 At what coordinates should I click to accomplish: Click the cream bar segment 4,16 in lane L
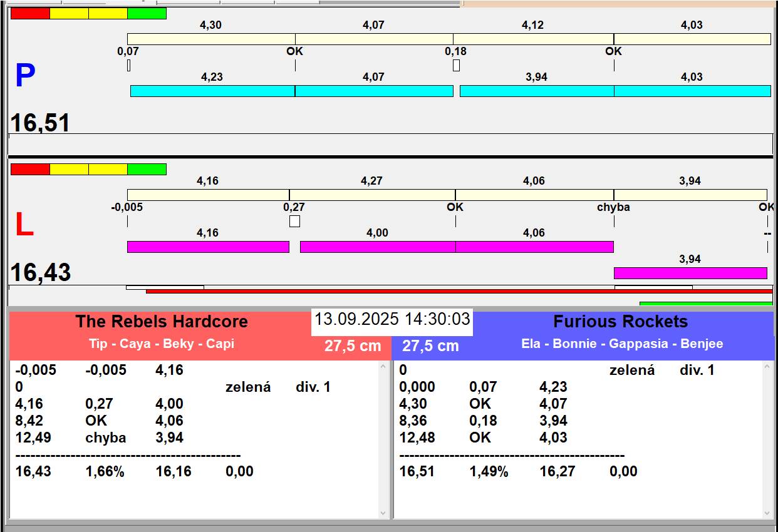pos(208,195)
